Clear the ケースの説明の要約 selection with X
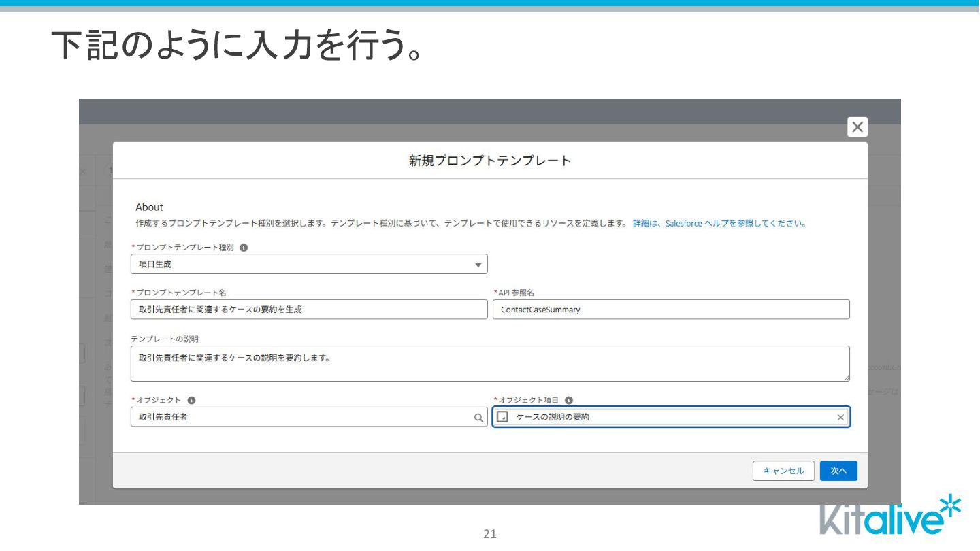 point(840,418)
